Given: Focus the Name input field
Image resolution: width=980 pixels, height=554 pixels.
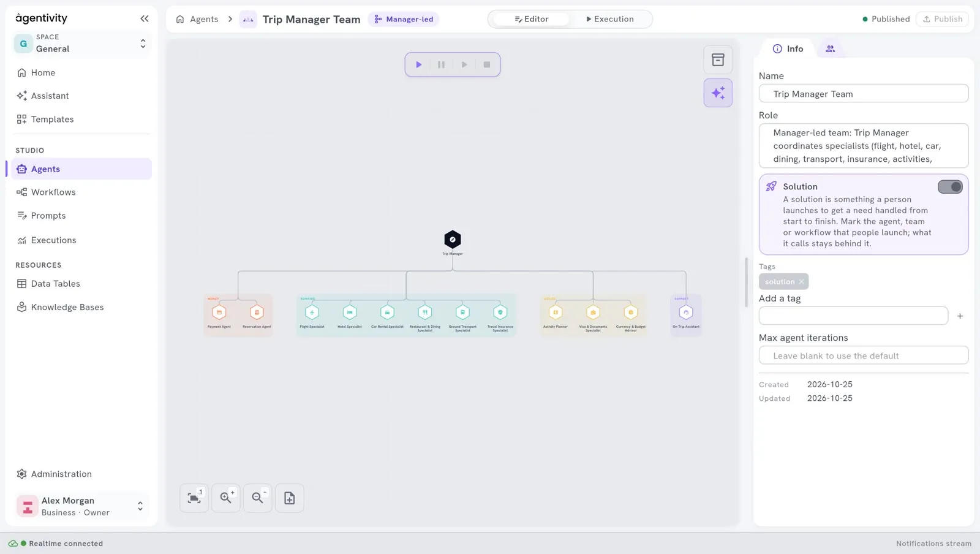Looking at the screenshot, I should [x=864, y=94].
